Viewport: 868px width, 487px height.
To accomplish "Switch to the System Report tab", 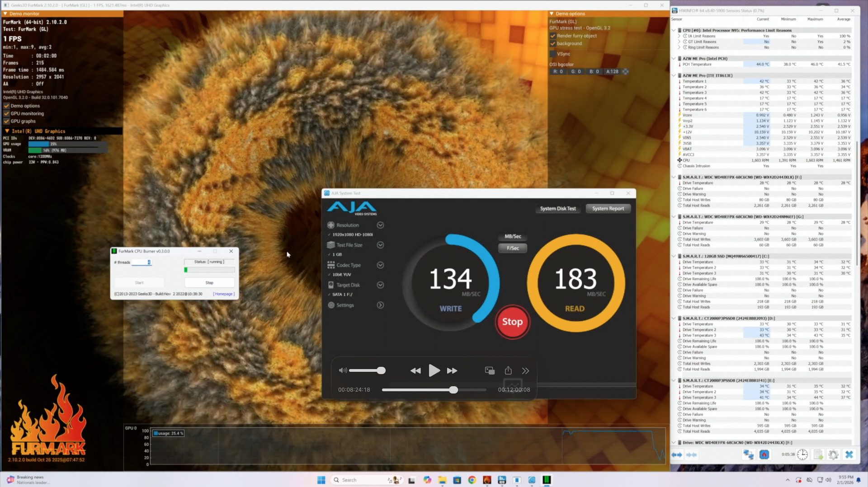I will click(x=608, y=208).
